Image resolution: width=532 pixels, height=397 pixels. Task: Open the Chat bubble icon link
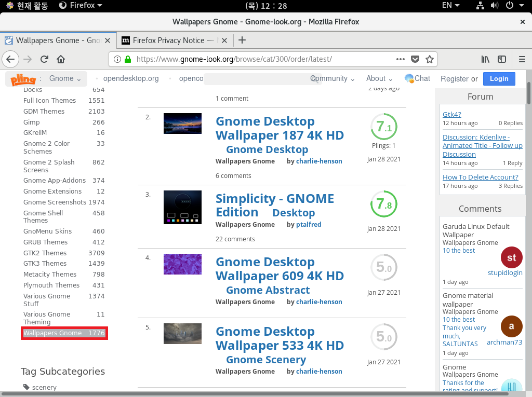(417, 79)
